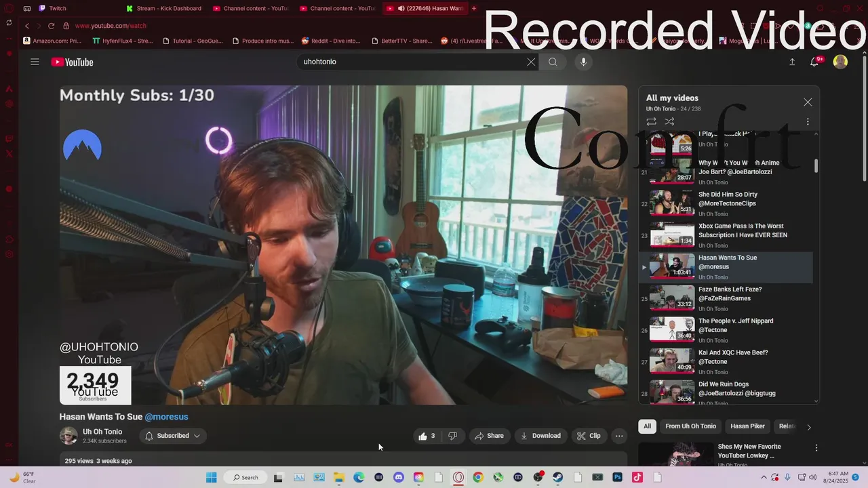
Task: Click the Download button
Action: (540, 436)
